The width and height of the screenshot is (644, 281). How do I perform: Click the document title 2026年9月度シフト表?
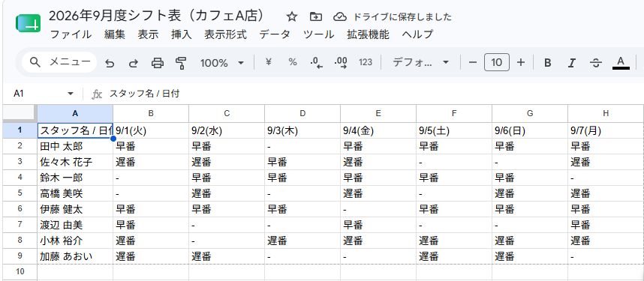(157, 16)
